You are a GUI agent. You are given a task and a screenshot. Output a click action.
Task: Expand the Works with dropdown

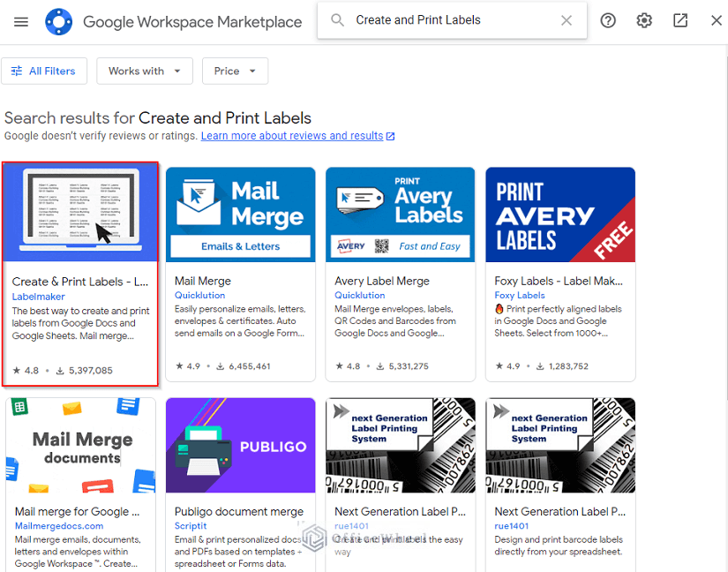point(145,71)
